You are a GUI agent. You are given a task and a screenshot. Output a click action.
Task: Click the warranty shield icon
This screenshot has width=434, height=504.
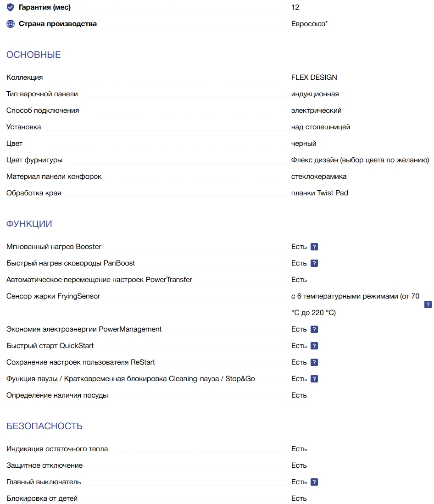[x=11, y=7]
